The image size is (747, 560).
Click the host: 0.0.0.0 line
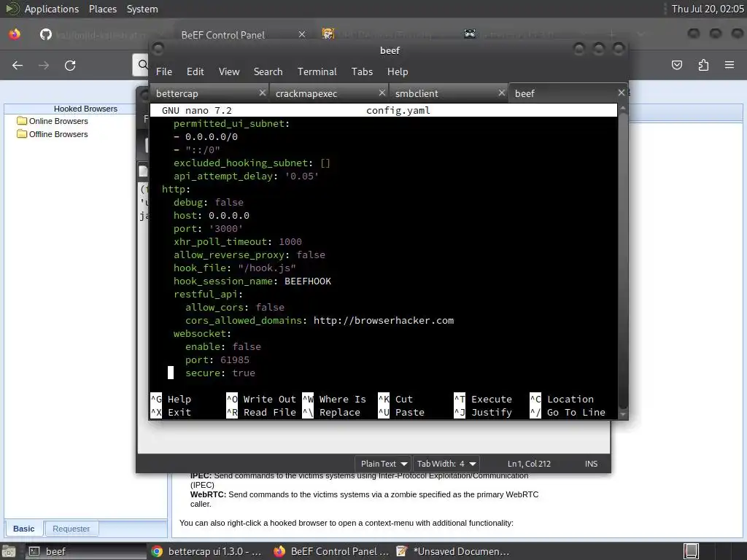211,216
